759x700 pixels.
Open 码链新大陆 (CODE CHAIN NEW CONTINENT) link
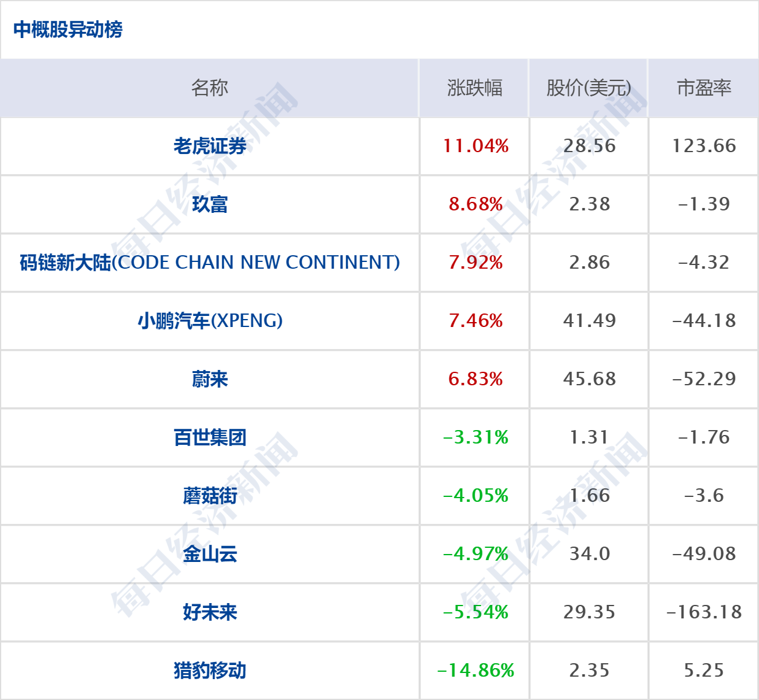tap(210, 263)
